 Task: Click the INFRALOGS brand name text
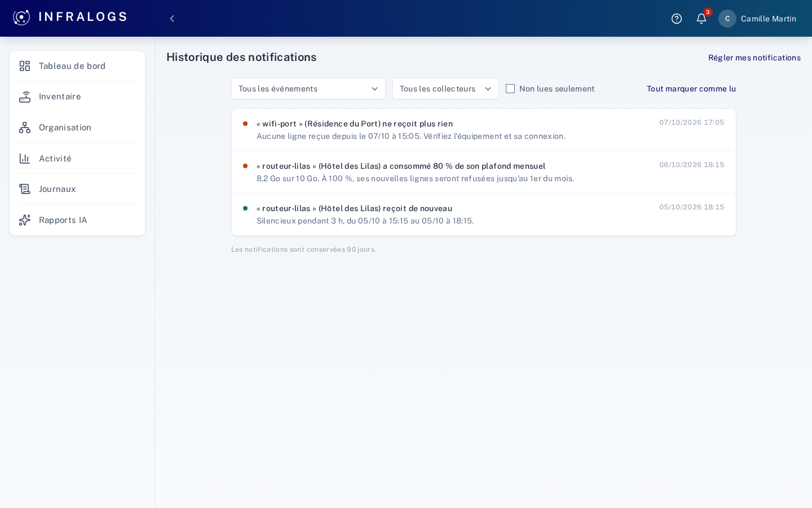tap(83, 17)
